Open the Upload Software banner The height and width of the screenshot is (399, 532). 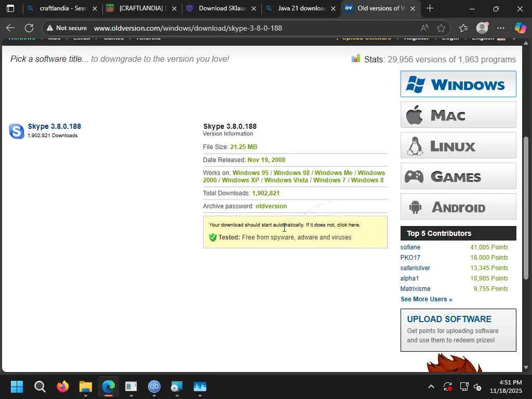pyautogui.click(x=458, y=330)
